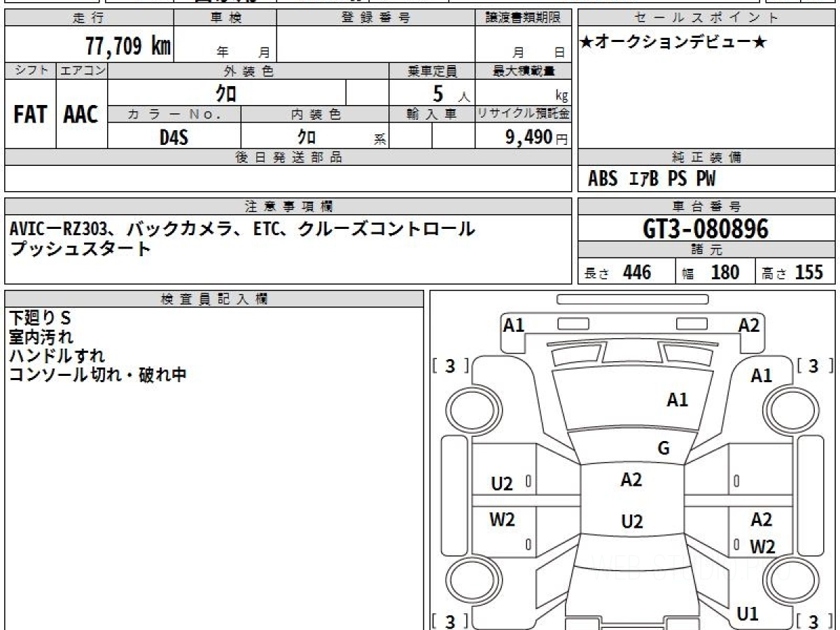Click the 外装色 header cell
Viewport: 840px width, 630px height.
point(248,71)
